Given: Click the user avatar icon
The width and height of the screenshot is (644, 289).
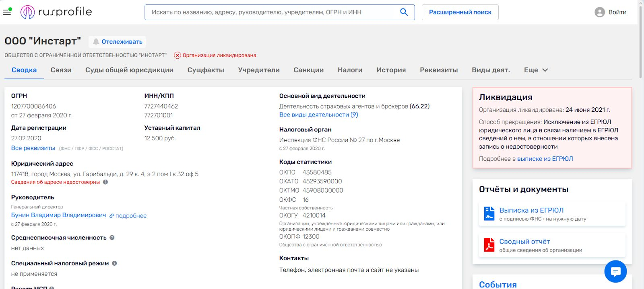Looking at the screenshot, I should click(x=599, y=12).
